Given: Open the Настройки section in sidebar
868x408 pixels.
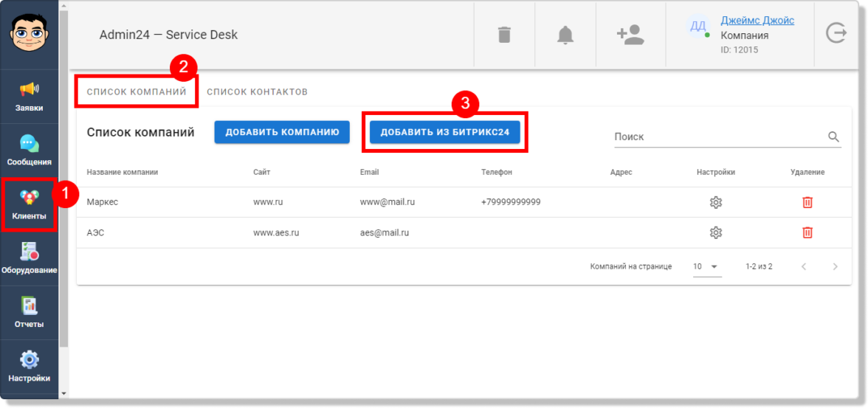Looking at the screenshot, I should point(29,367).
